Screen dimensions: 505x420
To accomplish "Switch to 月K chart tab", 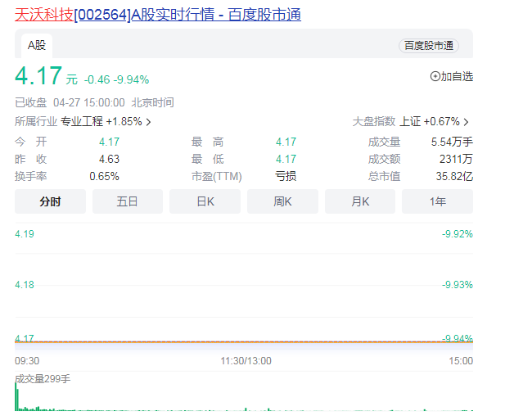I will tap(359, 201).
